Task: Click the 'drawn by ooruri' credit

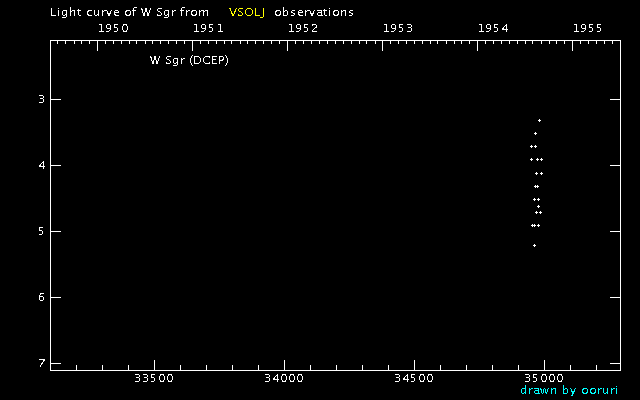Action: pos(569,390)
